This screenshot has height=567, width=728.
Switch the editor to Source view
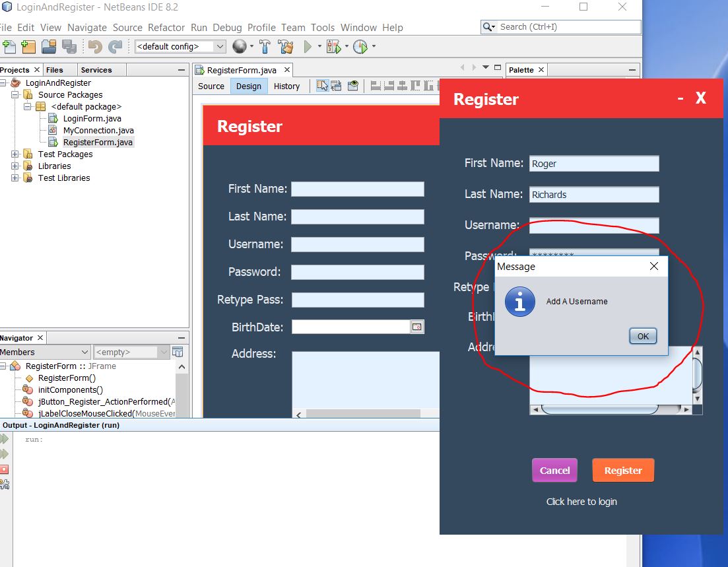point(211,86)
